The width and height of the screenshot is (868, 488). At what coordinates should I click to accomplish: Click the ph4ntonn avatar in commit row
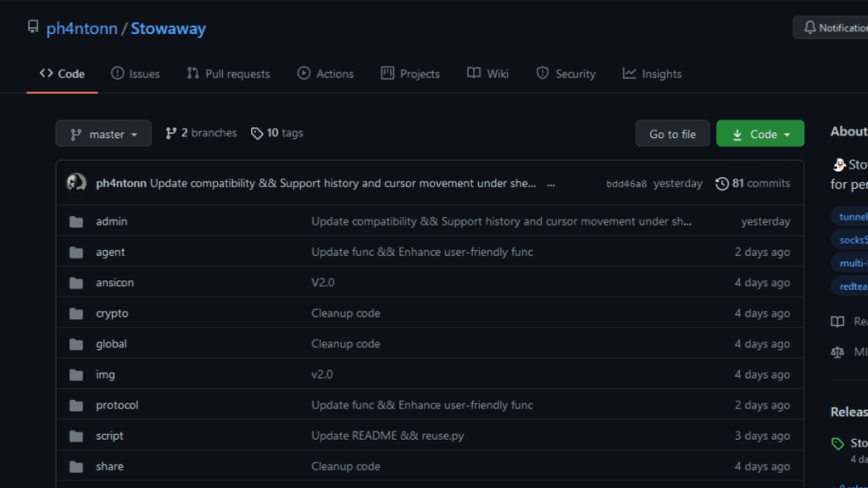[x=76, y=183]
